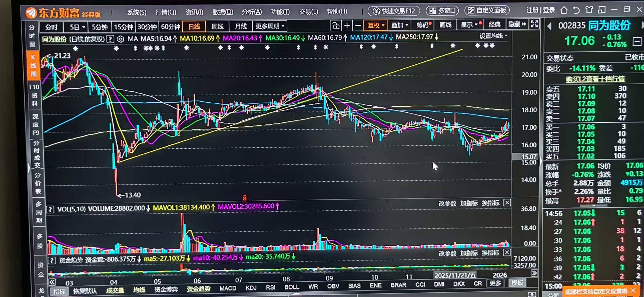Open the 分析(A) menu

coord(251,12)
